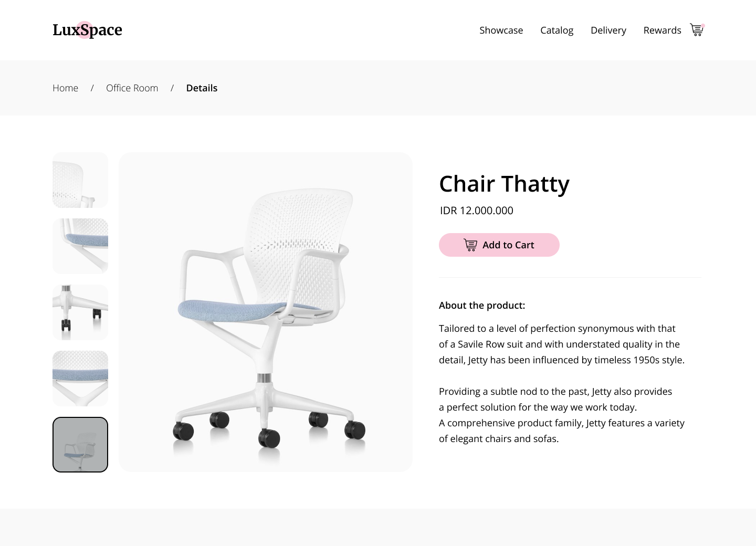Click the cart icon inside Add to Cart
This screenshot has width=756, height=546.
(470, 245)
